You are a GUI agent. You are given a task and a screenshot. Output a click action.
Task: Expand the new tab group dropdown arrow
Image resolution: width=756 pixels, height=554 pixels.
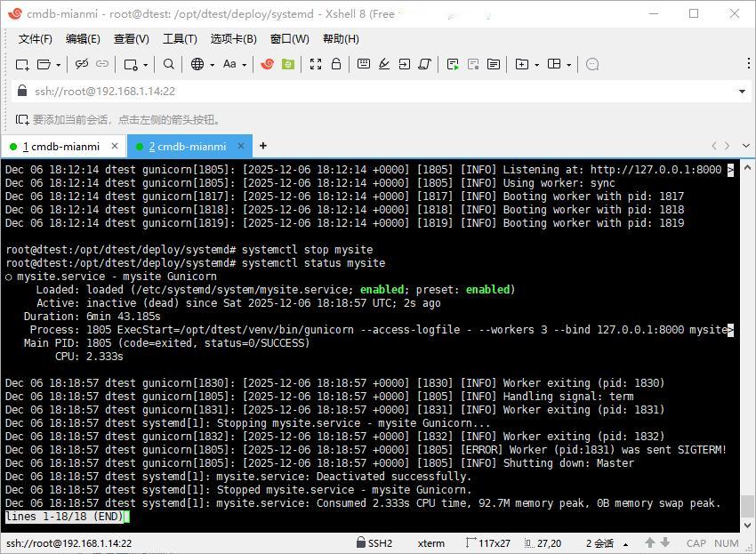(x=536, y=65)
